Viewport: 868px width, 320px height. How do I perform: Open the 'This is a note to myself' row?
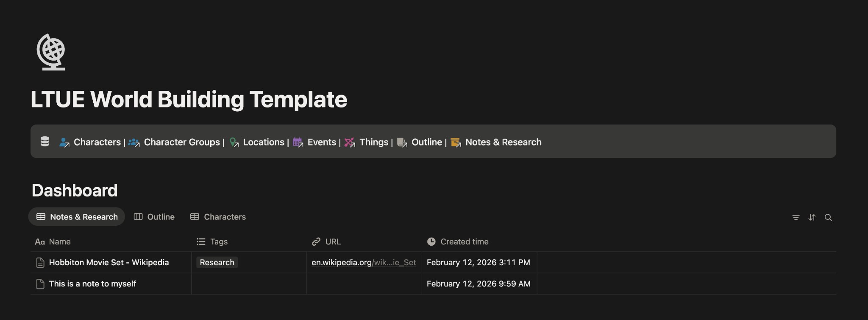tap(92, 284)
